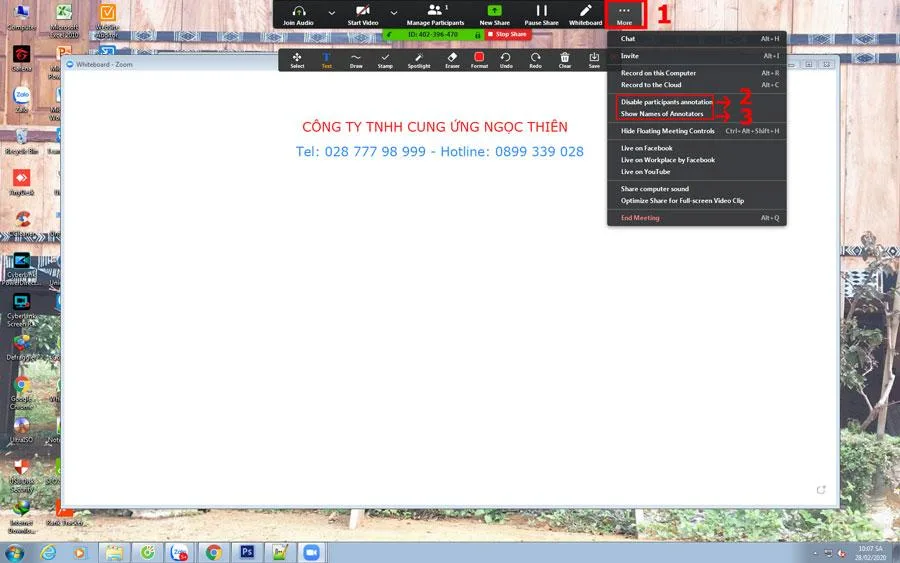
Task: Select Live on YouTube menu entry
Action: 645,172
